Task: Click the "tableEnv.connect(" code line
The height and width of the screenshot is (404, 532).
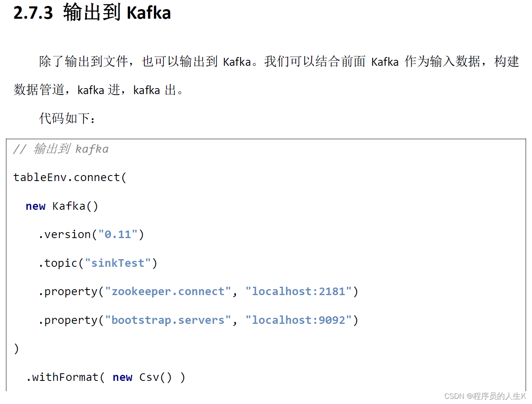Action: pos(70,177)
